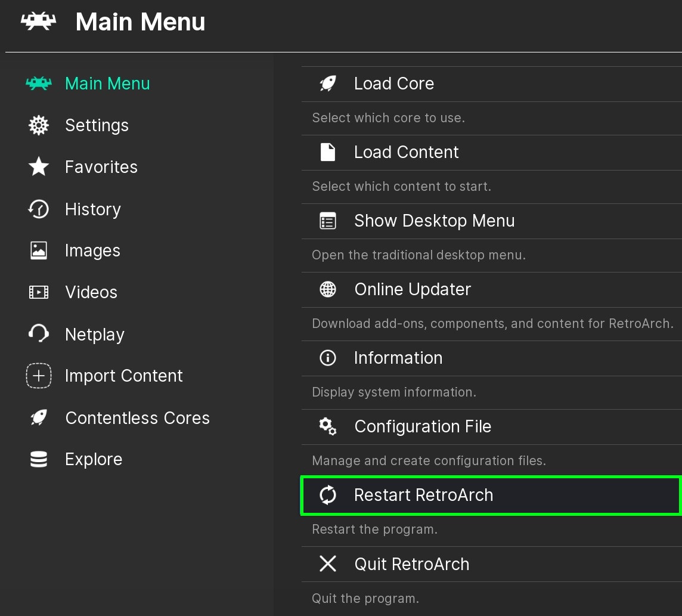The image size is (682, 616).
Task: Click the file icon beside Load Content
Action: coord(328,152)
